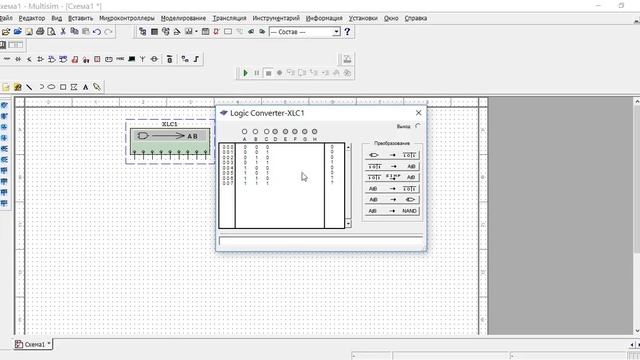The width and height of the screenshot is (640, 360).
Task: Click the Print icon
Action: pyautogui.click(x=40, y=32)
